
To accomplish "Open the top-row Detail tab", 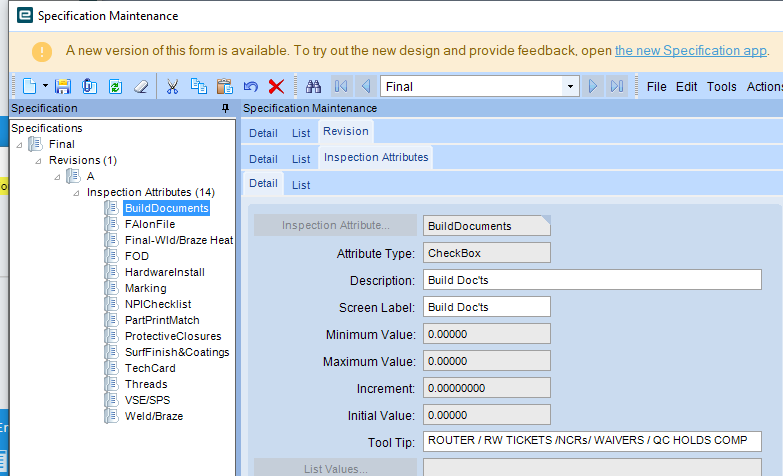I will 263,133.
